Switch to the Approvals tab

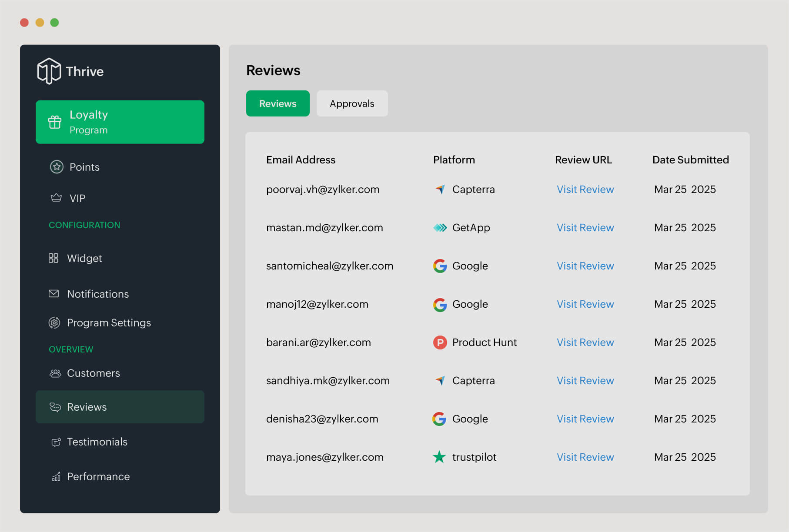coord(352,103)
